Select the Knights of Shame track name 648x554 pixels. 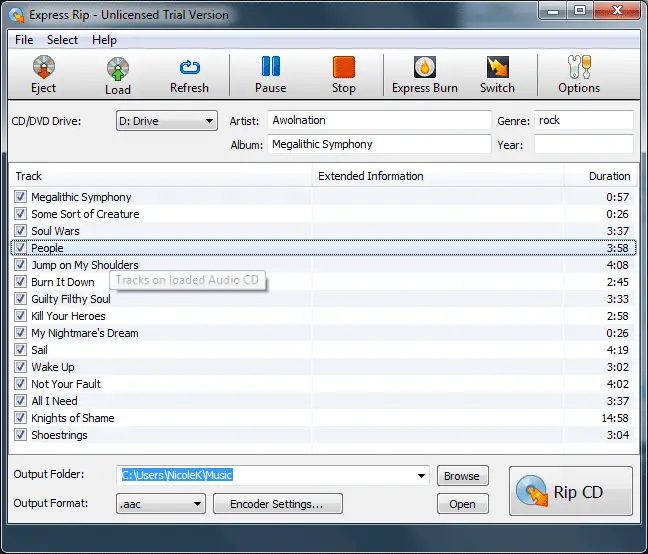(73, 418)
